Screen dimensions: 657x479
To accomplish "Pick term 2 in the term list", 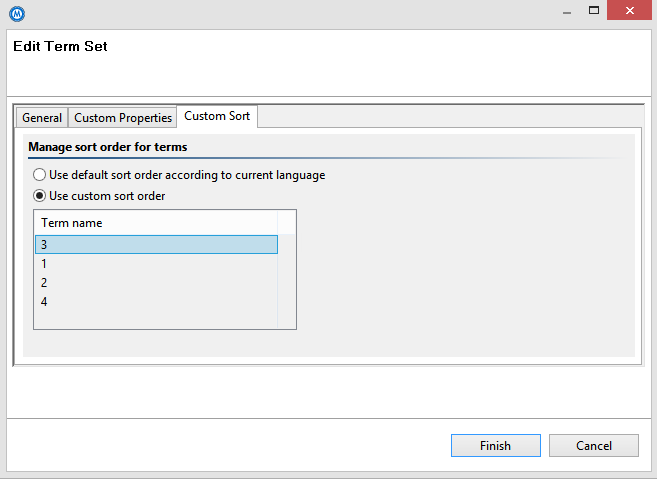I will pos(155,283).
